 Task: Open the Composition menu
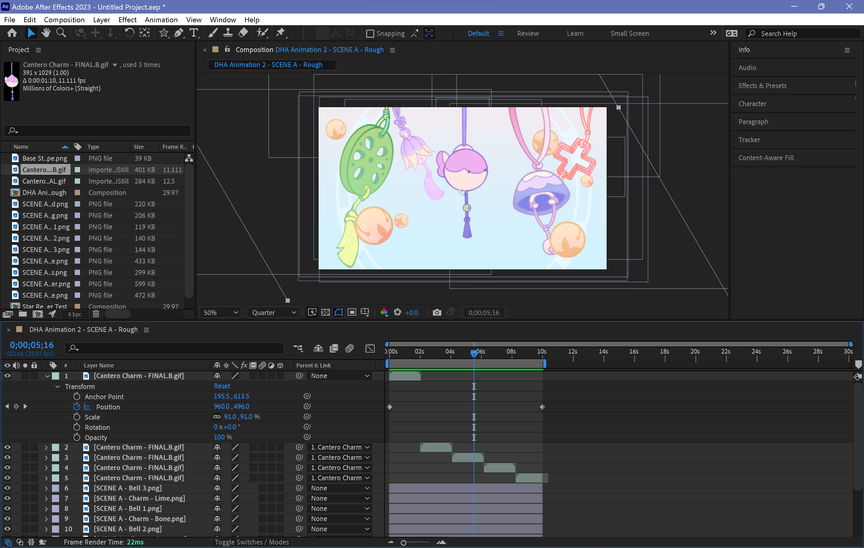[64, 19]
